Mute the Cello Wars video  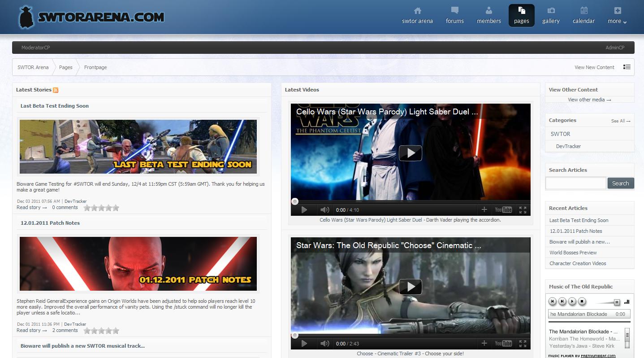325,210
